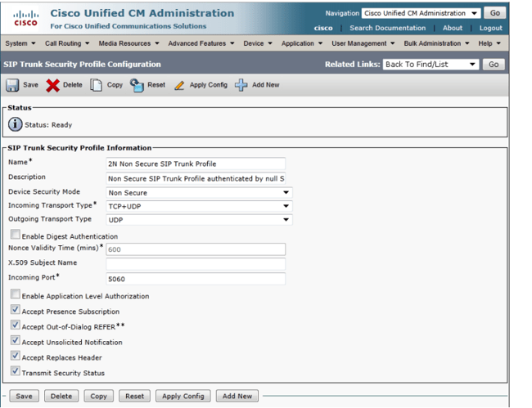
Task: Click the Status information icon
Action: click(x=15, y=124)
